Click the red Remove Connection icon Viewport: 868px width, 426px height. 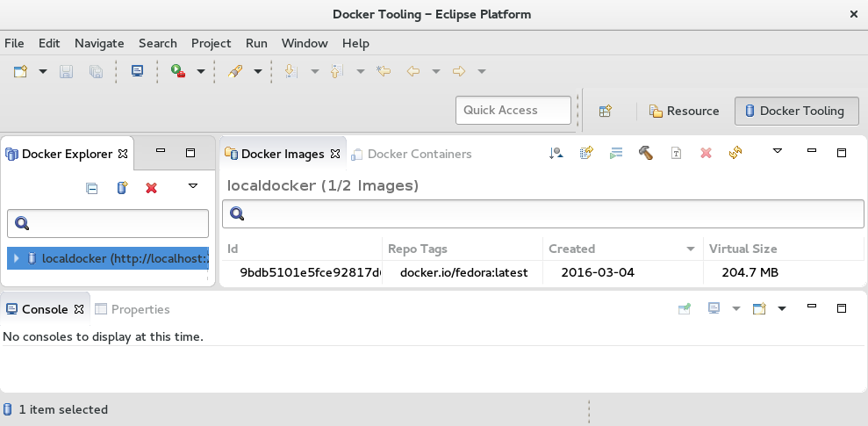(x=151, y=187)
